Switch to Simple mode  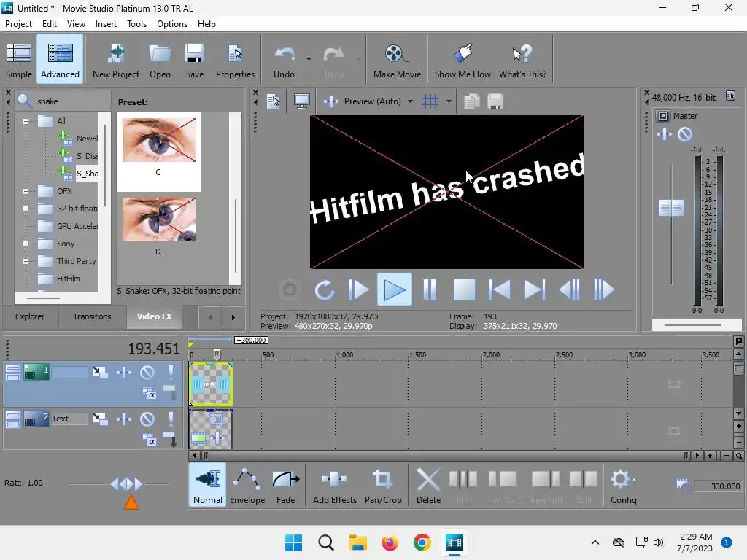coord(19,60)
